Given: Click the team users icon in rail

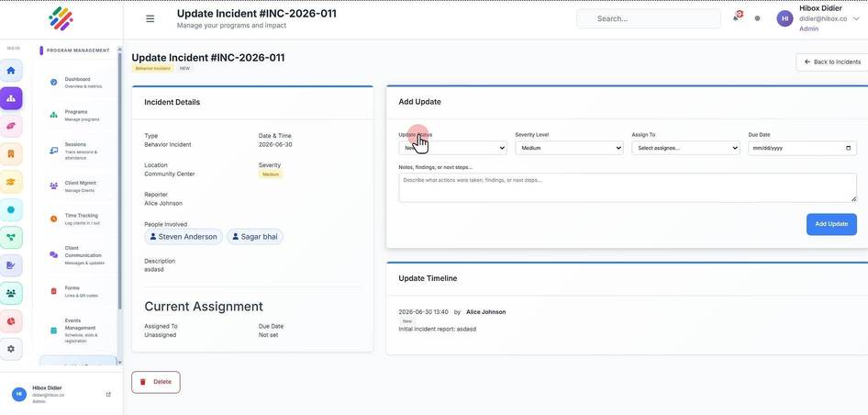Looking at the screenshot, I should point(11,293).
